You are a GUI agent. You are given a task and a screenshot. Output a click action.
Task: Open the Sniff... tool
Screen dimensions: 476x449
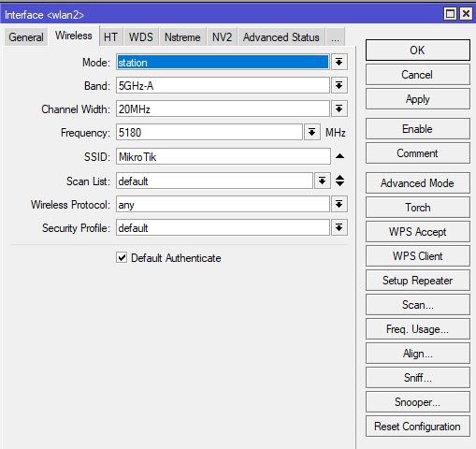pyautogui.click(x=417, y=378)
